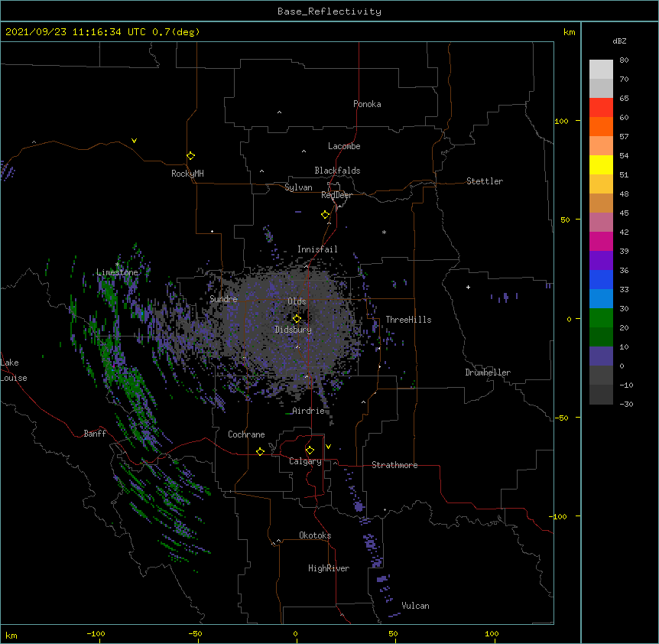Pick the red legend swatch between 65 and 60
Viewport: 659px width, 644px height.
click(x=601, y=107)
